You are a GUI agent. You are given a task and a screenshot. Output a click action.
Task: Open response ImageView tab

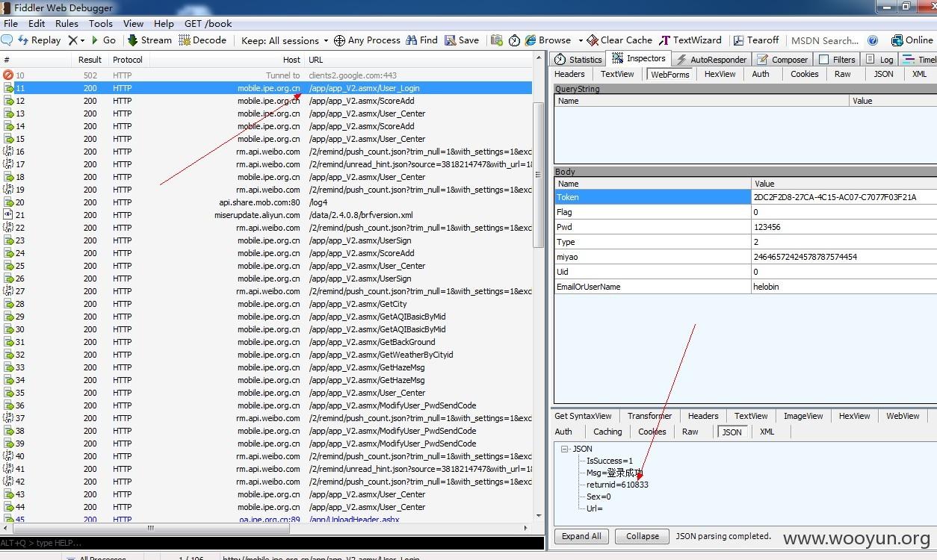tap(803, 416)
